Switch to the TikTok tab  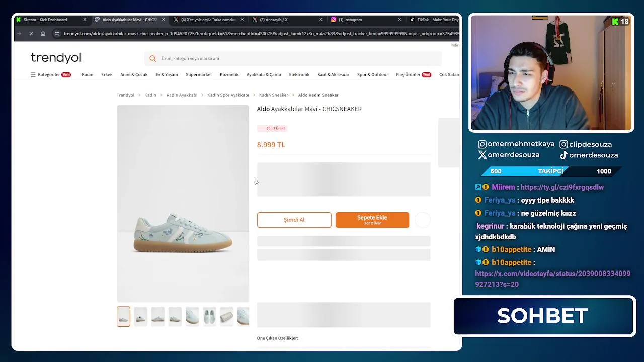tap(434, 20)
